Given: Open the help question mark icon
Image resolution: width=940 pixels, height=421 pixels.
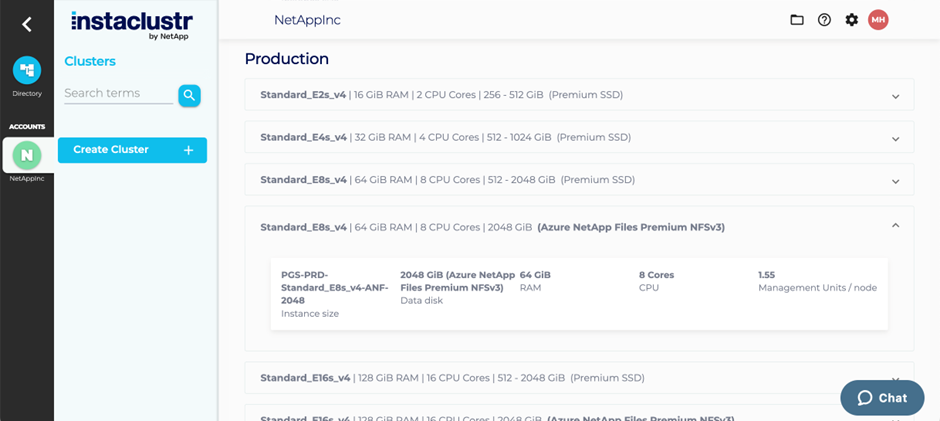Looking at the screenshot, I should click(x=824, y=20).
